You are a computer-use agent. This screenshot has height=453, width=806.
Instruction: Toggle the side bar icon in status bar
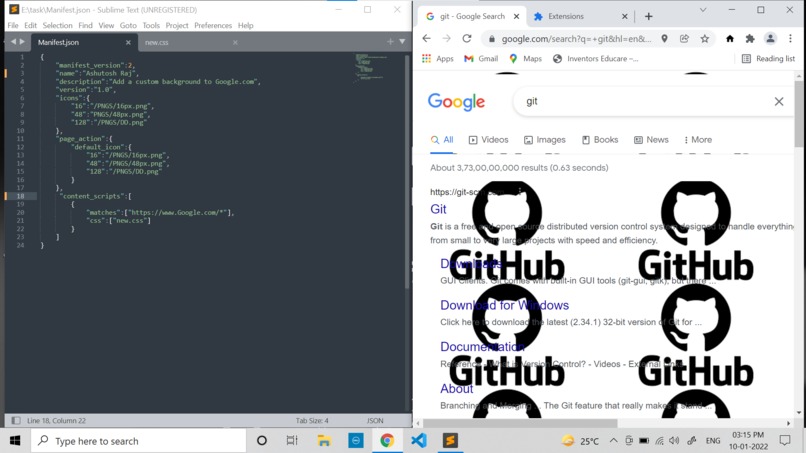tap(16, 421)
